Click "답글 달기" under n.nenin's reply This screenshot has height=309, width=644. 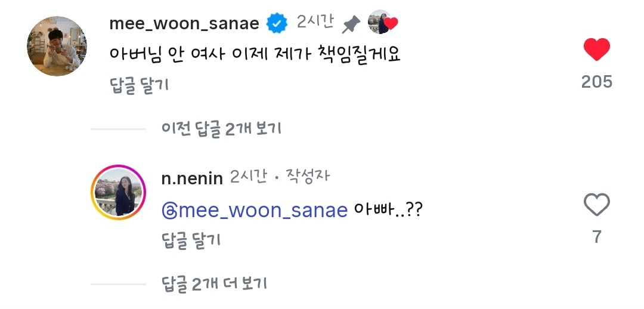pos(191,240)
